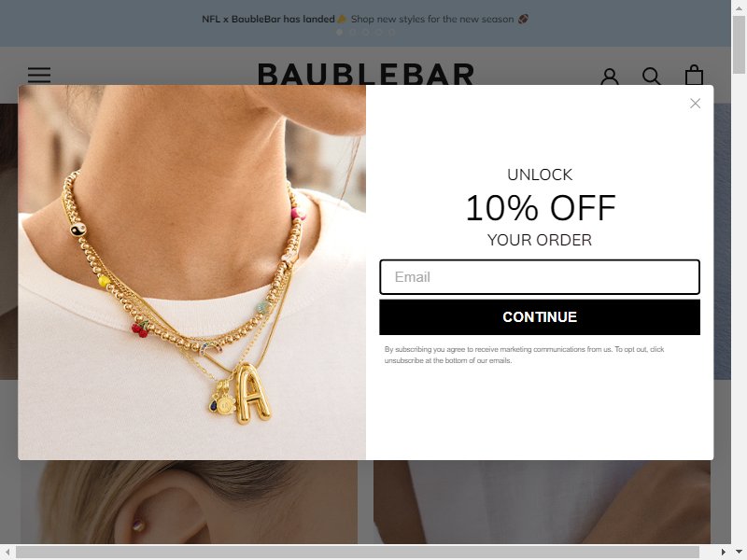Click horizontal scrollbar right arrow
The image size is (747, 560).
(x=723, y=553)
